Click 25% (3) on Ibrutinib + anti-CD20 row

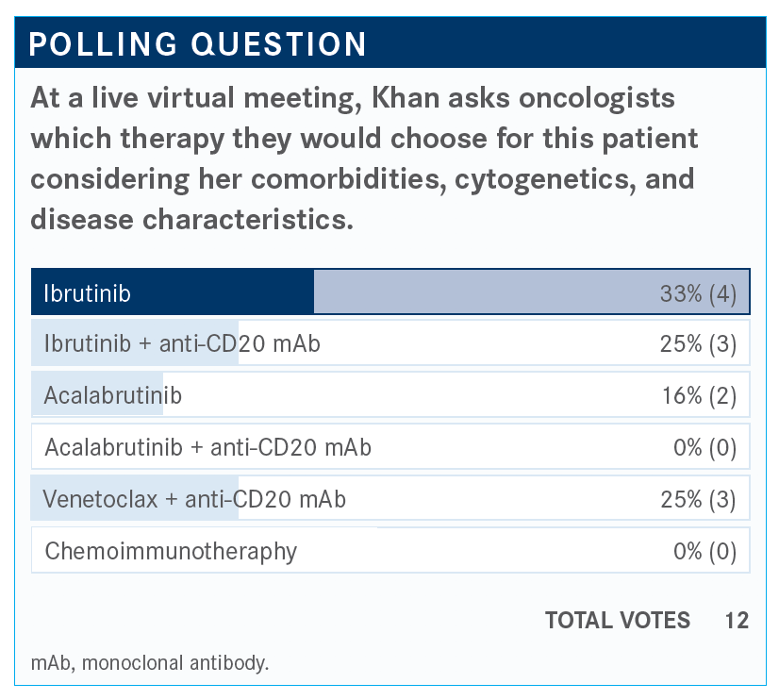click(698, 344)
